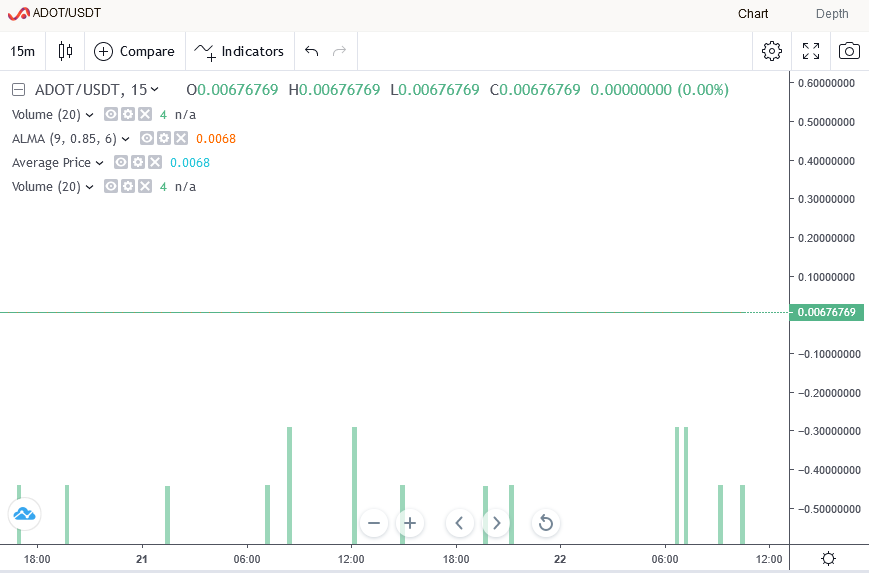Hide the ALMA indicator with eye icon
This screenshot has height=573, width=869.
[147, 138]
